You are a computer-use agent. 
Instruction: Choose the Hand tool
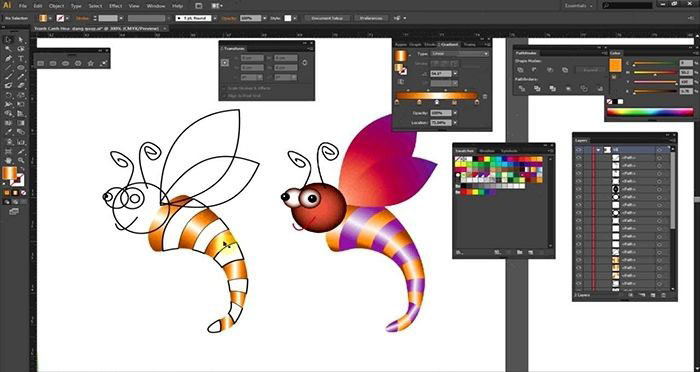[x=8, y=160]
